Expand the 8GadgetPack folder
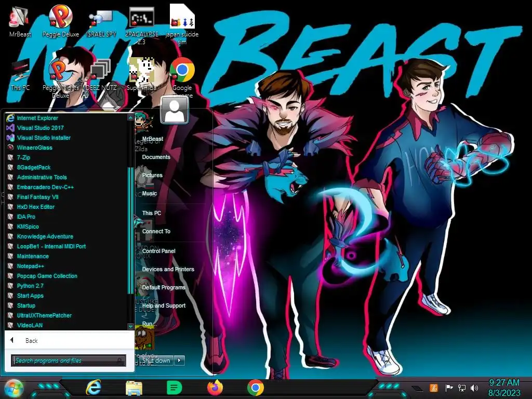The width and height of the screenshot is (532, 399). [66, 167]
